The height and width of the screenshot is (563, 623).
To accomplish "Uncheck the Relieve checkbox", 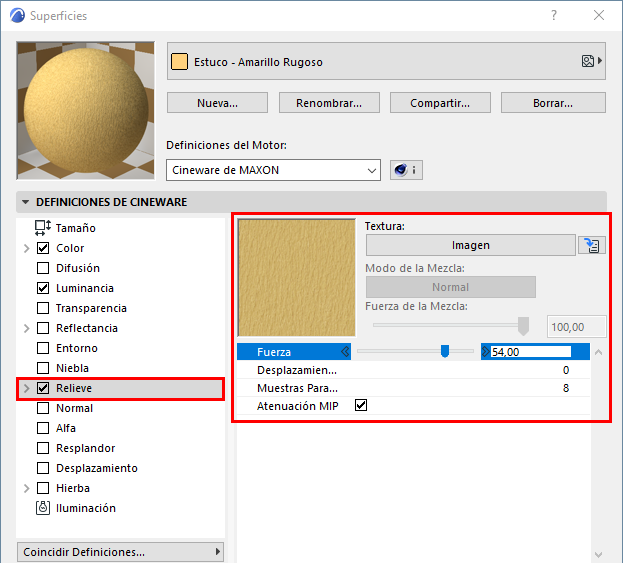I will [43, 388].
